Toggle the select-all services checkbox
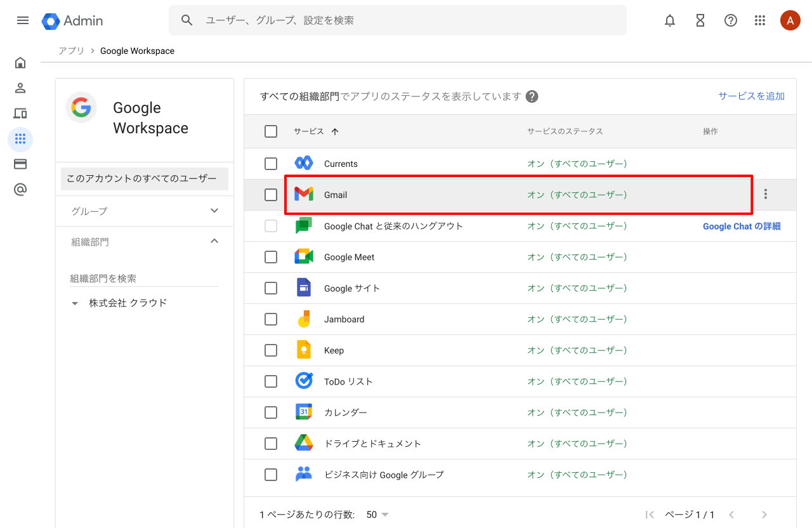 pos(271,131)
